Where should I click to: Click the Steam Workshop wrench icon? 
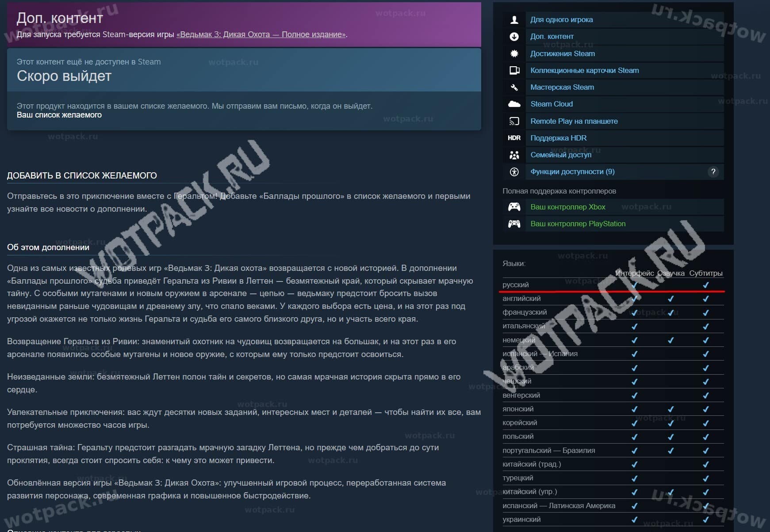514,87
